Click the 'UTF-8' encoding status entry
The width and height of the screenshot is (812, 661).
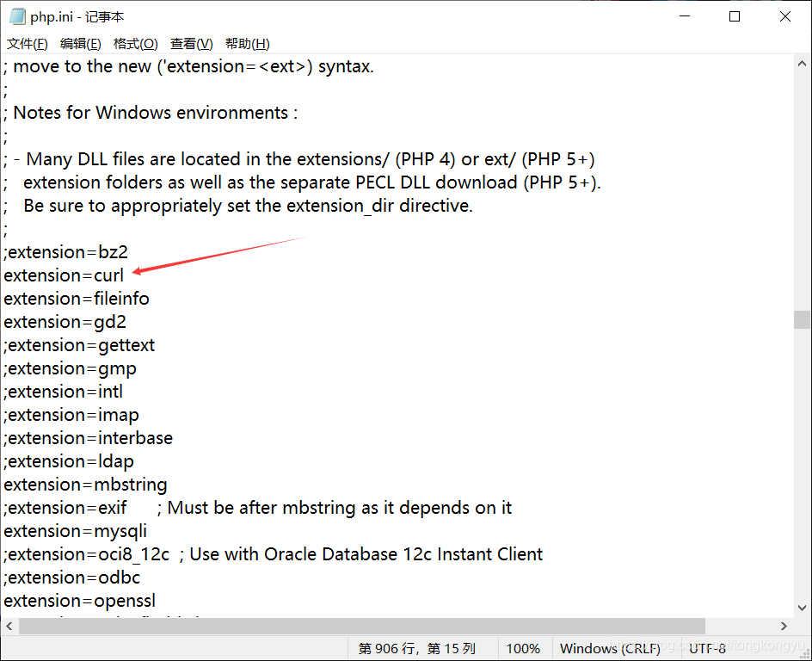point(707,649)
